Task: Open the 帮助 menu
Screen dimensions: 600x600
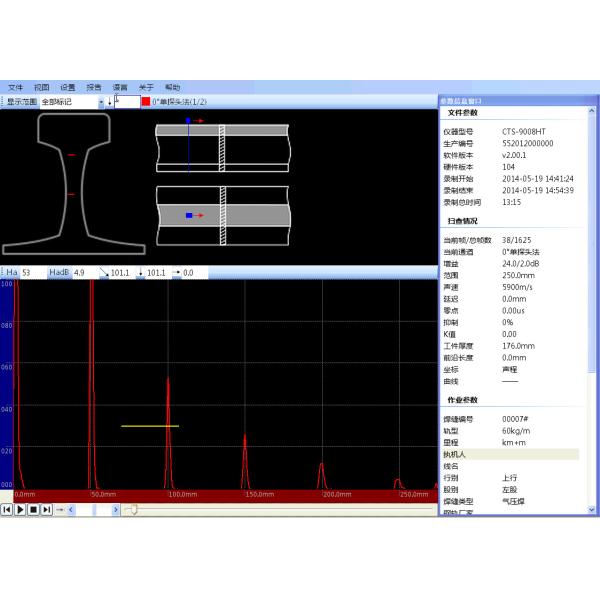Action: 172,87
